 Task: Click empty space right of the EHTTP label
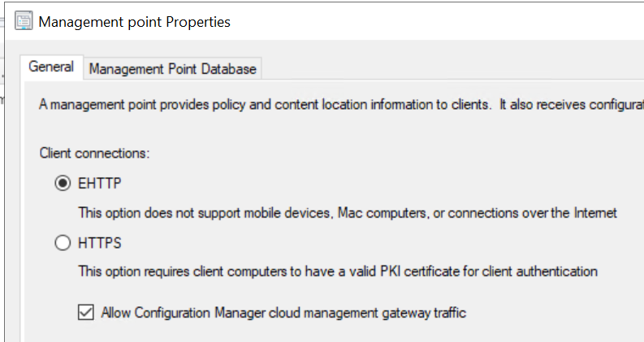tap(325, 184)
